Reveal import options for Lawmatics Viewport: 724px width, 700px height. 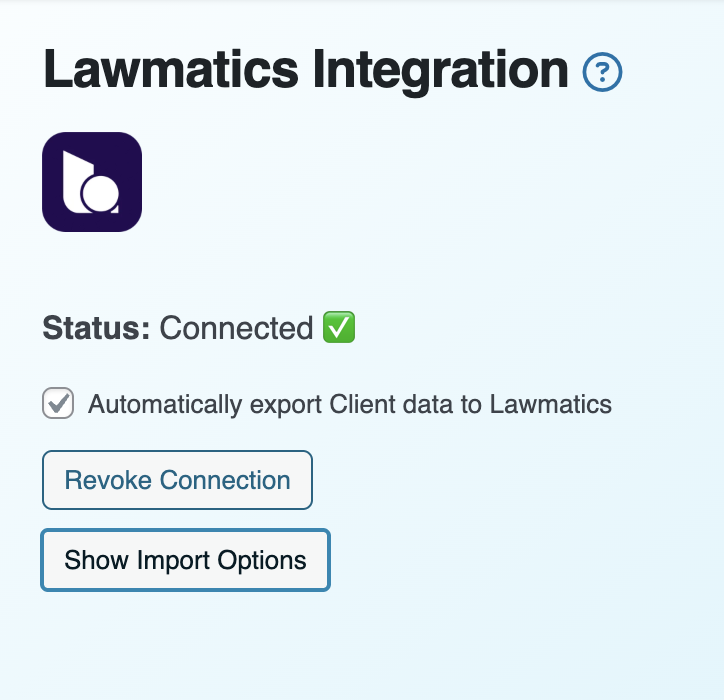point(185,560)
